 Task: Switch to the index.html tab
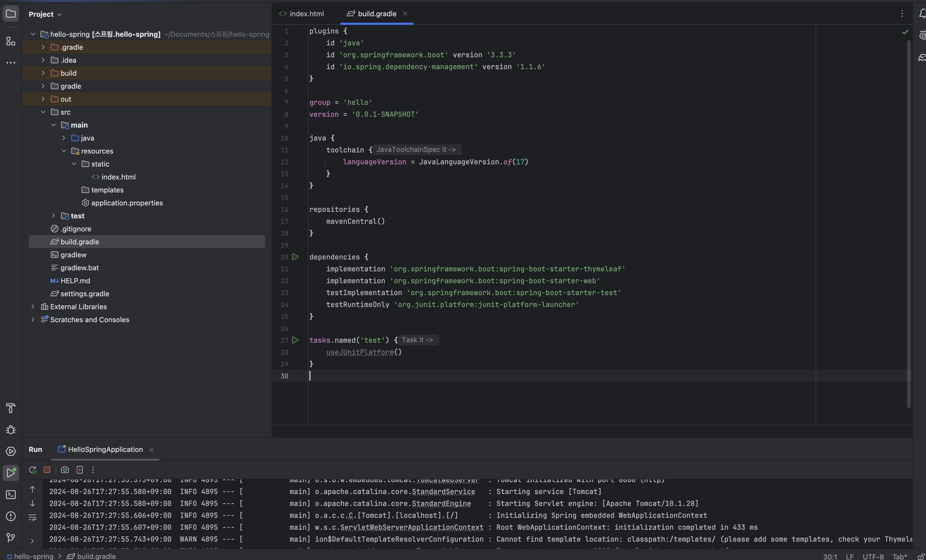pos(306,14)
